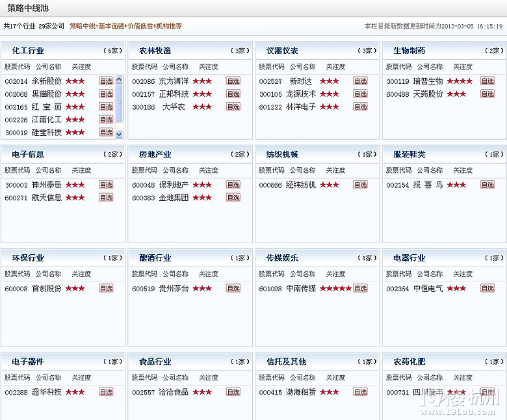Screen dimensions: 507x420
Task: Open 传媒娱乐 industry heading
Action: click(x=282, y=257)
